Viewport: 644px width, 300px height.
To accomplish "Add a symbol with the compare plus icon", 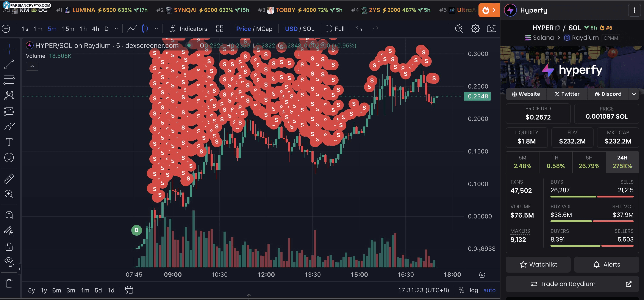I will 6,29.
